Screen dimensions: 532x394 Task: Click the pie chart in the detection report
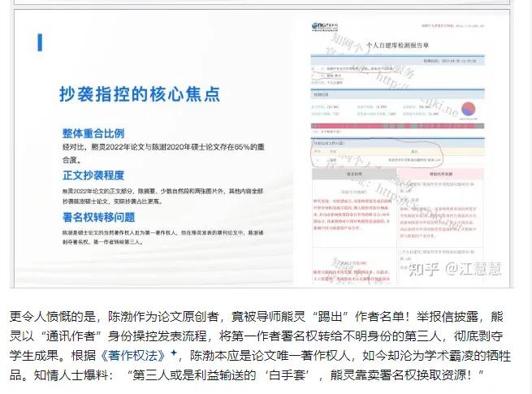pyautogui.click(x=468, y=110)
